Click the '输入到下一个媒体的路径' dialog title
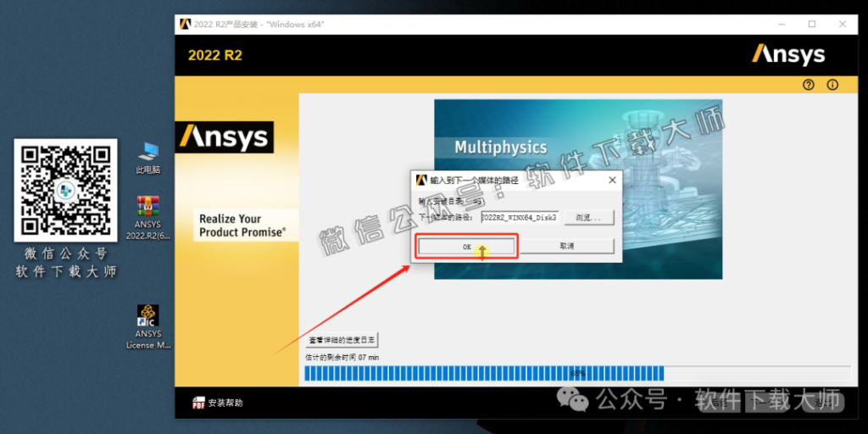Image resolution: width=868 pixels, height=434 pixels. 474,181
